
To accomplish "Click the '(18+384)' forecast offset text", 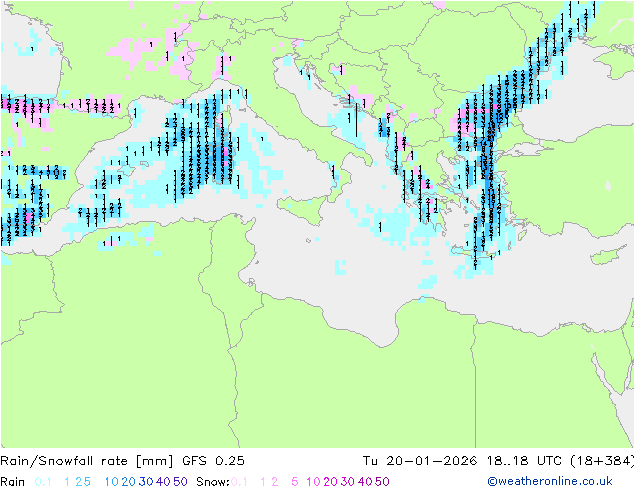I will [x=602, y=461].
